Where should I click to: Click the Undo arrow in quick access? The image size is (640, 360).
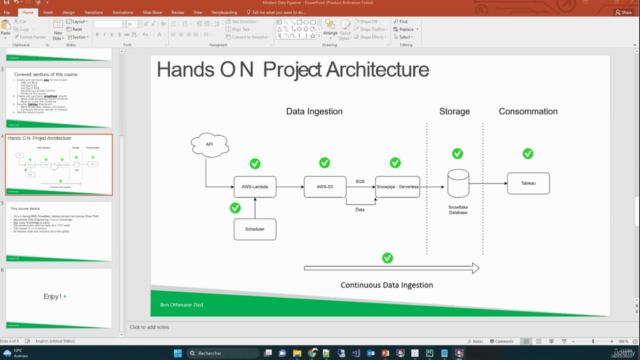pyautogui.click(x=17, y=2)
